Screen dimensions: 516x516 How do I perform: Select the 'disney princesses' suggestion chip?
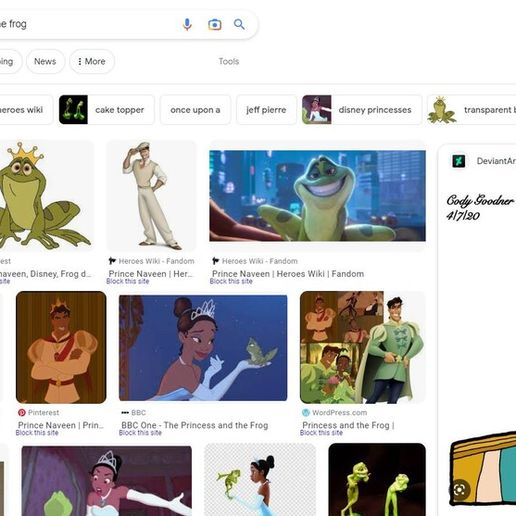(362, 110)
